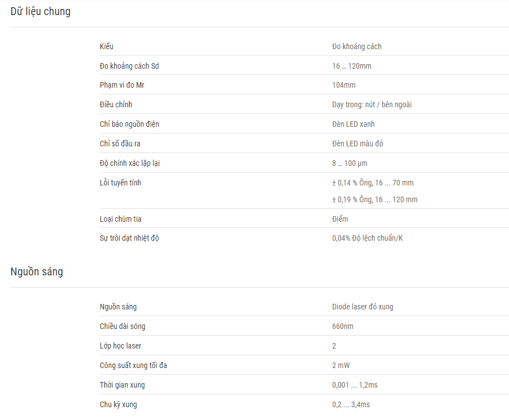Select the value "104mm"
The width and height of the screenshot is (509, 420).
click(x=344, y=85)
